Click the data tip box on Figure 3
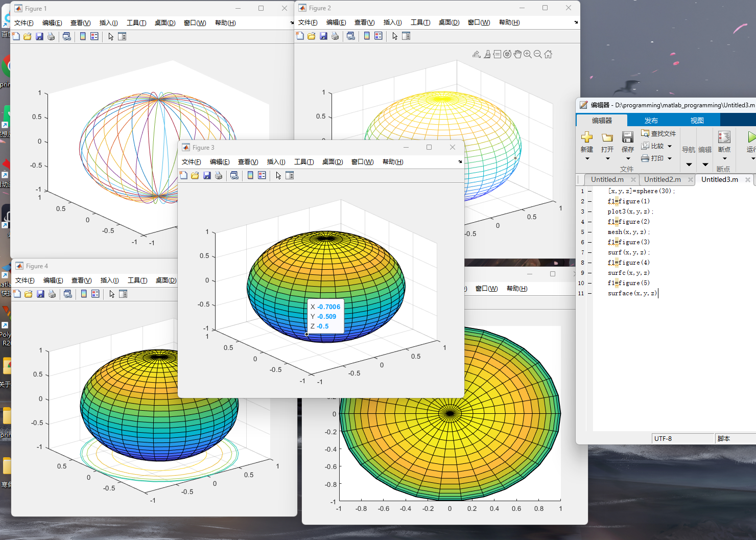This screenshot has height=540, width=756. (326, 316)
